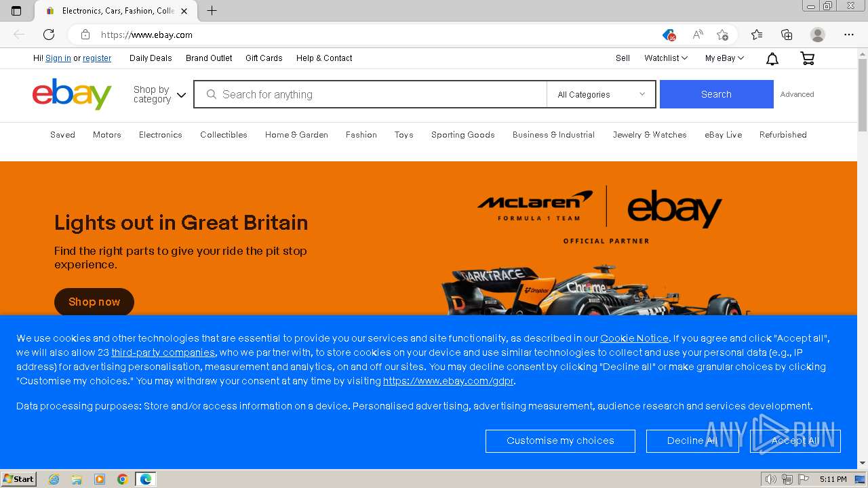Open Windows Media Player from taskbar
Viewport: 868px width, 488px height.
(x=100, y=479)
